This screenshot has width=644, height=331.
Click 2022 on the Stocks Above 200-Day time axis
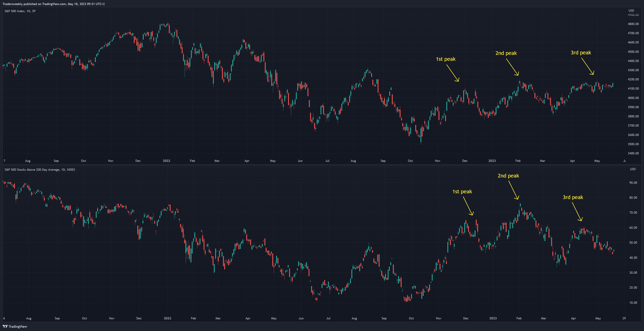pos(167,318)
